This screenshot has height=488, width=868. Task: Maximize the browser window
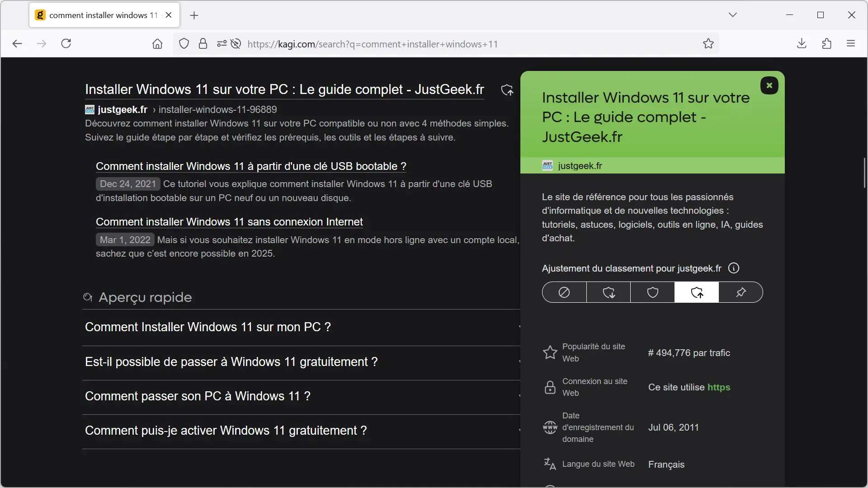point(821,15)
